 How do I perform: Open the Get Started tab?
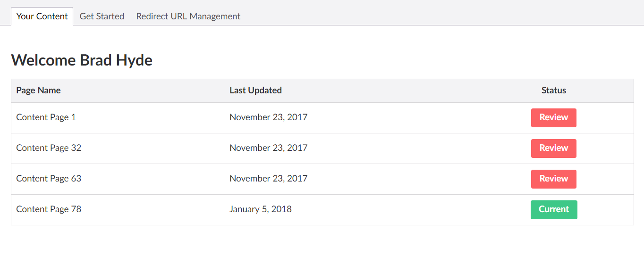coord(102,16)
